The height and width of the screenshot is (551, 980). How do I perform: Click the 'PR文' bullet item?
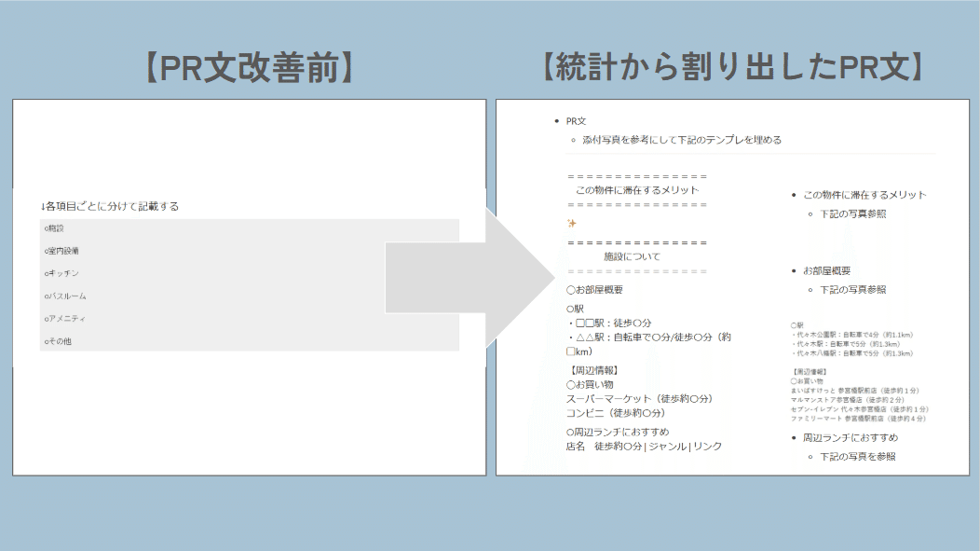pos(576,121)
